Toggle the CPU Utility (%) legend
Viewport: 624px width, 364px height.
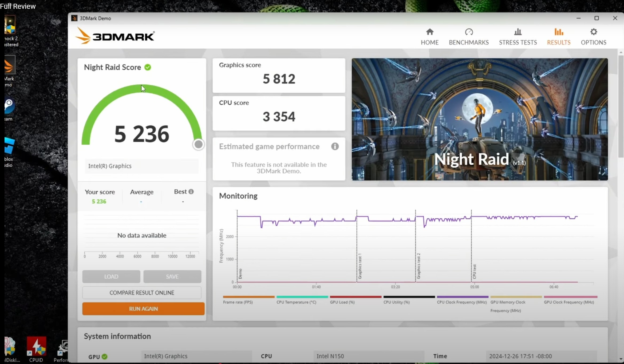click(x=409, y=300)
